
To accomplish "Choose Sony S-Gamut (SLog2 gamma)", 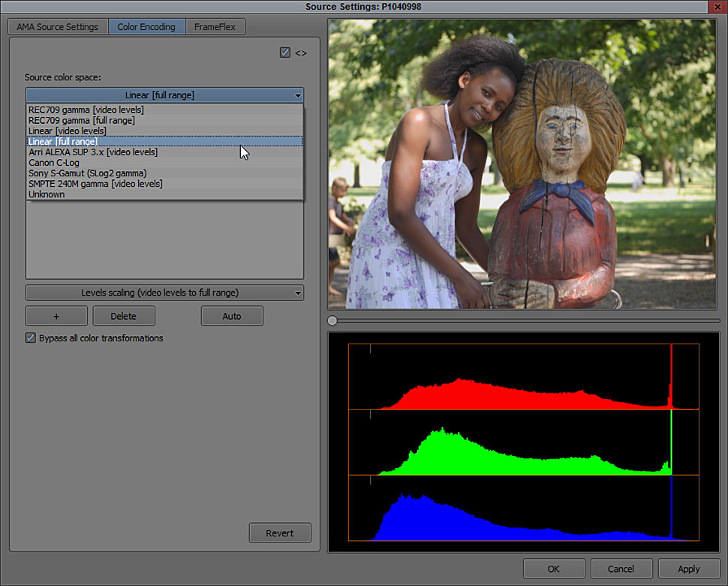I will 87,173.
